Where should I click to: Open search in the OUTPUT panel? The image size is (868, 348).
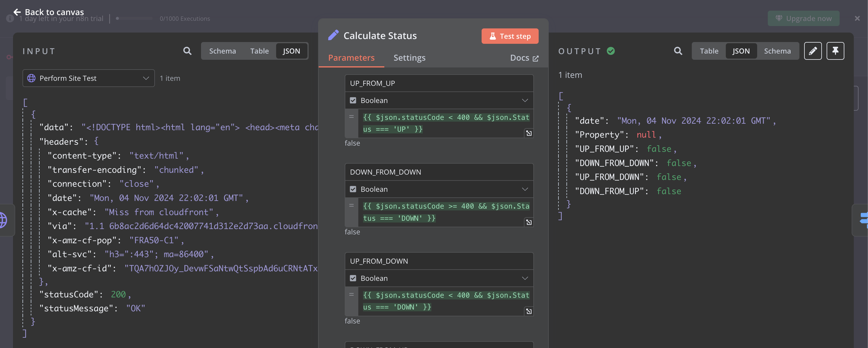tap(678, 51)
